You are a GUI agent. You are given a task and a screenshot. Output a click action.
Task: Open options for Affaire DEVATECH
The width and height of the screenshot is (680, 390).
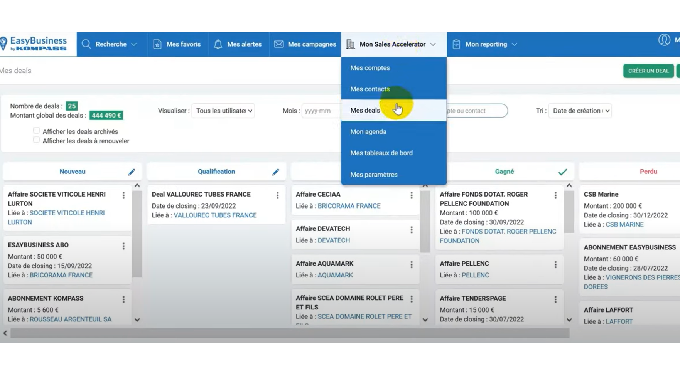point(412,230)
